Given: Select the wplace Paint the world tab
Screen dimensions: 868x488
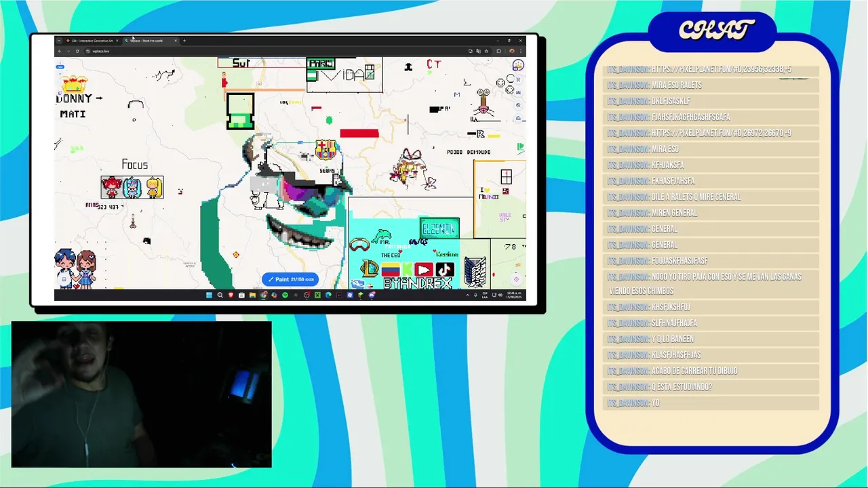Looking at the screenshot, I should pyautogui.click(x=151, y=41).
